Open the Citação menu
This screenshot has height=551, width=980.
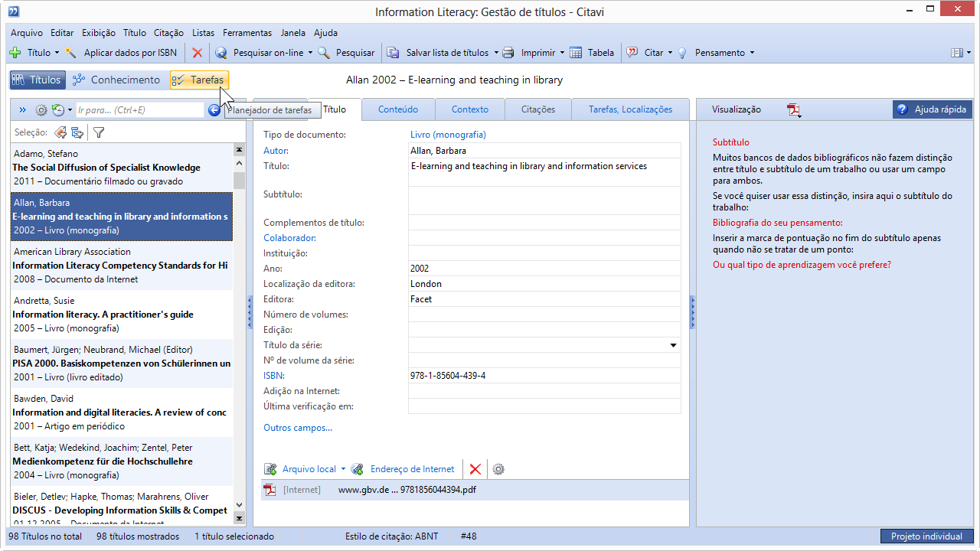[168, 33]
